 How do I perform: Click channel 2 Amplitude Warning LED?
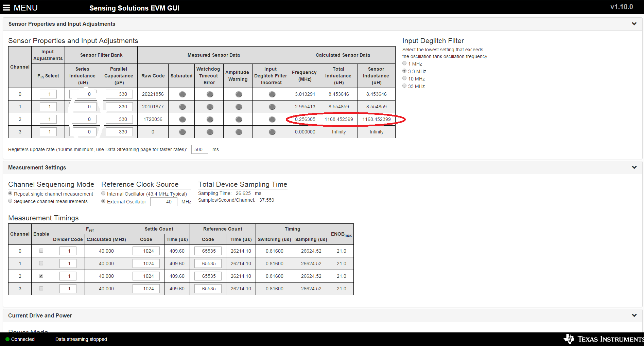click(239, 120)
